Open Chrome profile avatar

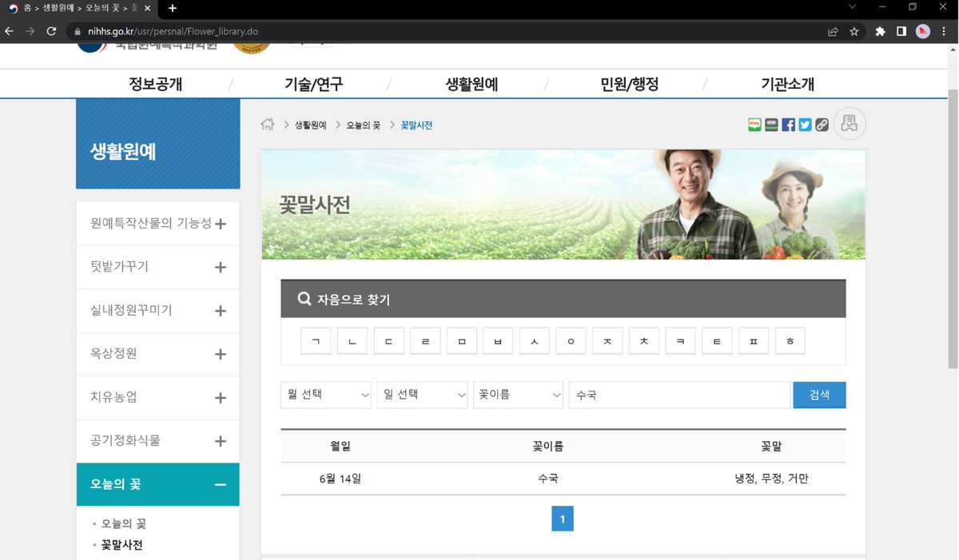tap(923, 31)
